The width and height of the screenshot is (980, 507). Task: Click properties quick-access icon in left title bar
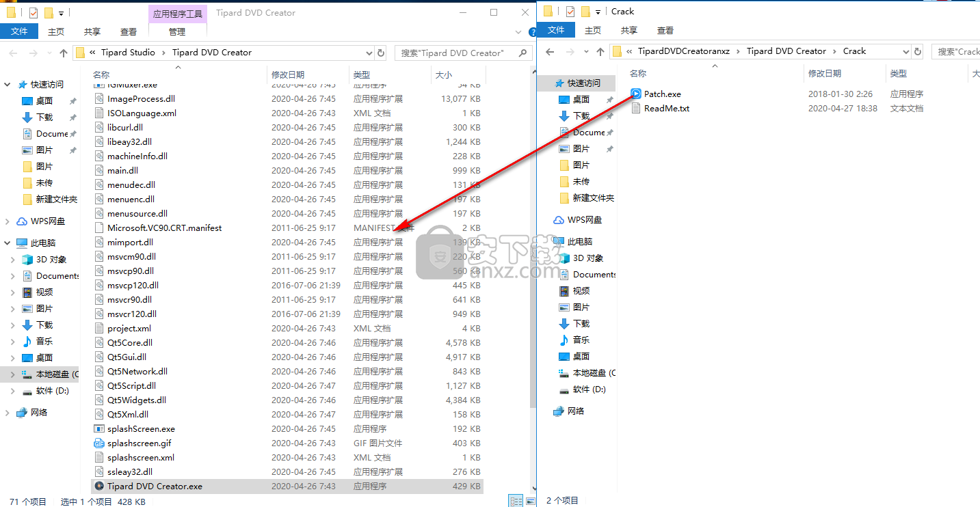pos(33,12)
